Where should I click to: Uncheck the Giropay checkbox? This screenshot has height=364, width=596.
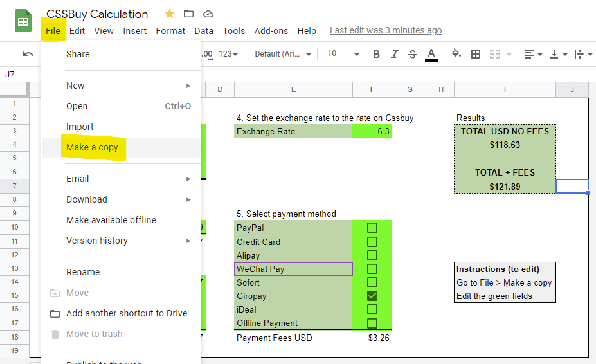click(372, 296)
